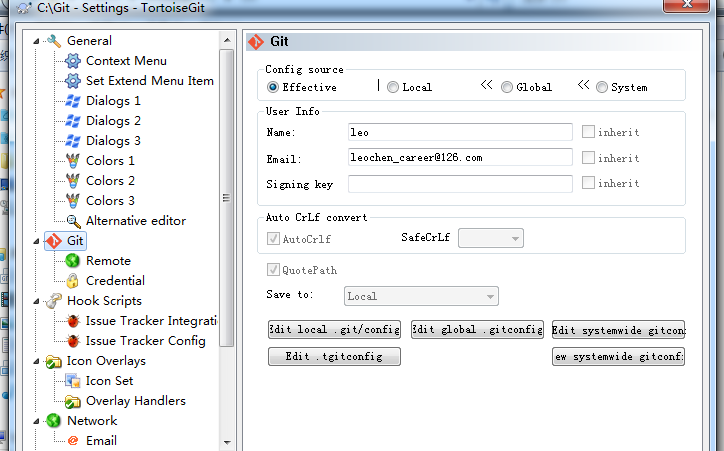
Task: Open the Dialogs 2 settings page
Action: click(x=113, y=121)
